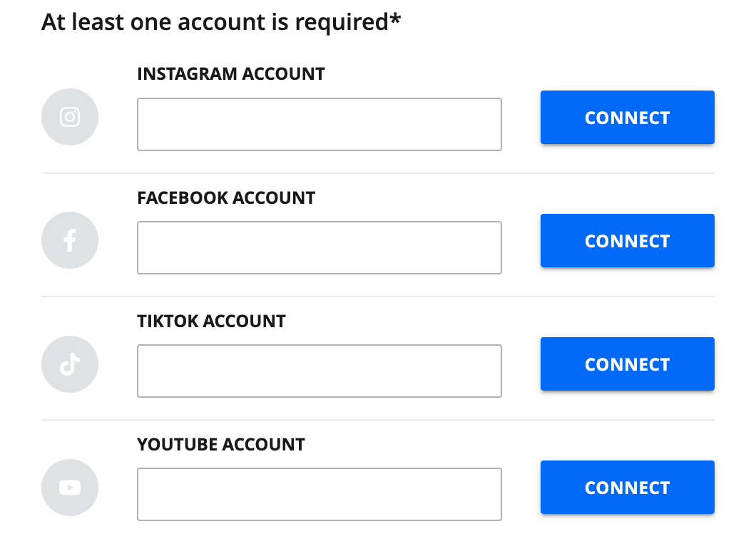The width and height of the screenshot is (756, 556).
Task: Connect the Facebook account
Action: click(x=628, y=240)
